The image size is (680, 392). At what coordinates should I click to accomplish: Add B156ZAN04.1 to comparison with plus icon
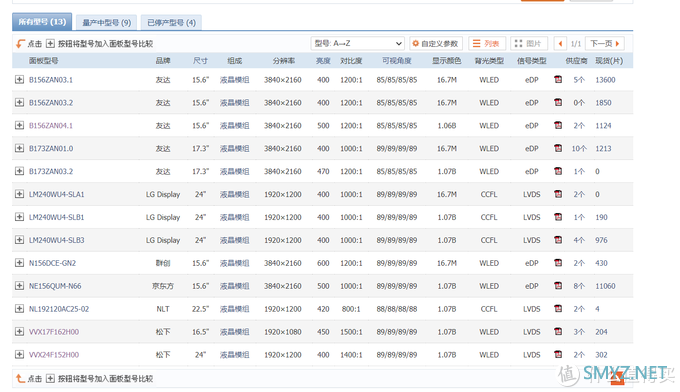(19, 125)
